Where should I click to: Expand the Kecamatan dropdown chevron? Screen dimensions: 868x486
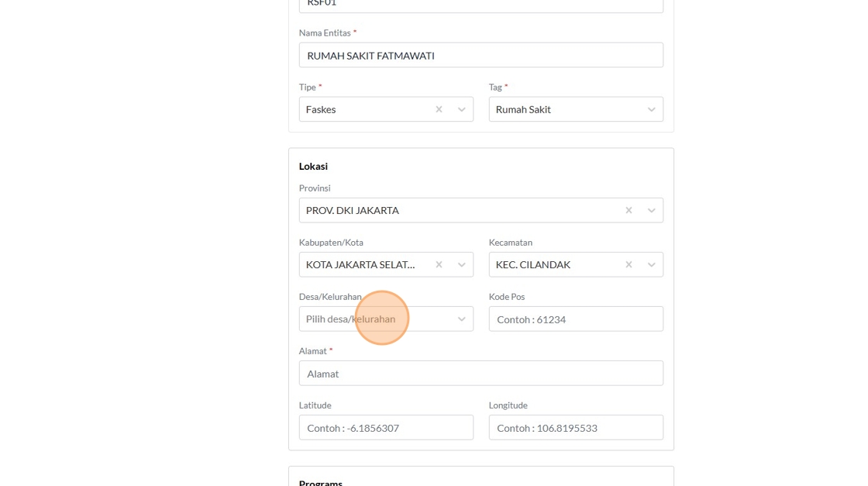[651, 264]
